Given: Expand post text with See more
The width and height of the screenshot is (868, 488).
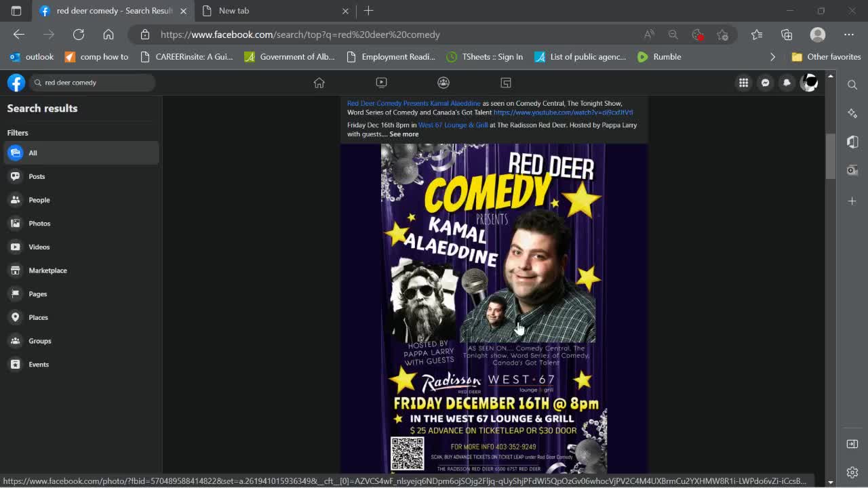Looking at the screenshot, I should [403, 134].
